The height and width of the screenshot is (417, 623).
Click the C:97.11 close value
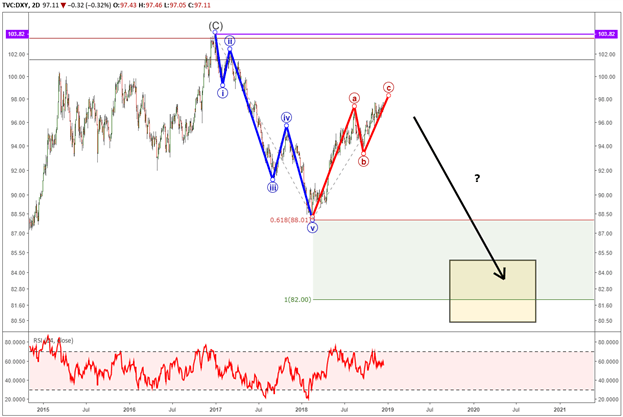click(x=199, y=5)
